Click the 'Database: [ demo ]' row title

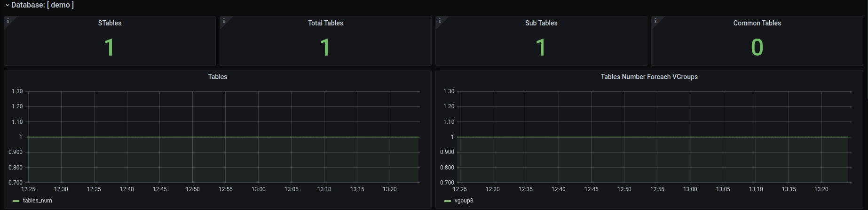point(42,5)
